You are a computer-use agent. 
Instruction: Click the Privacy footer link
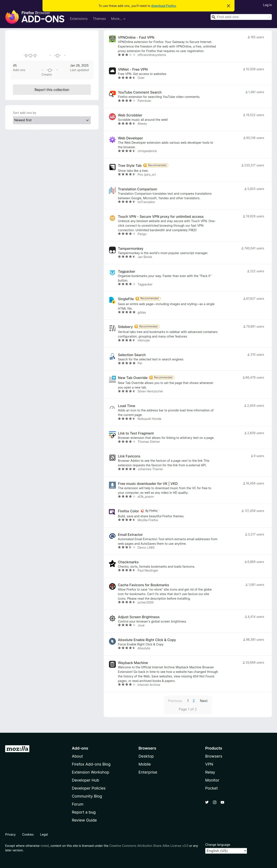click(10, 835)
